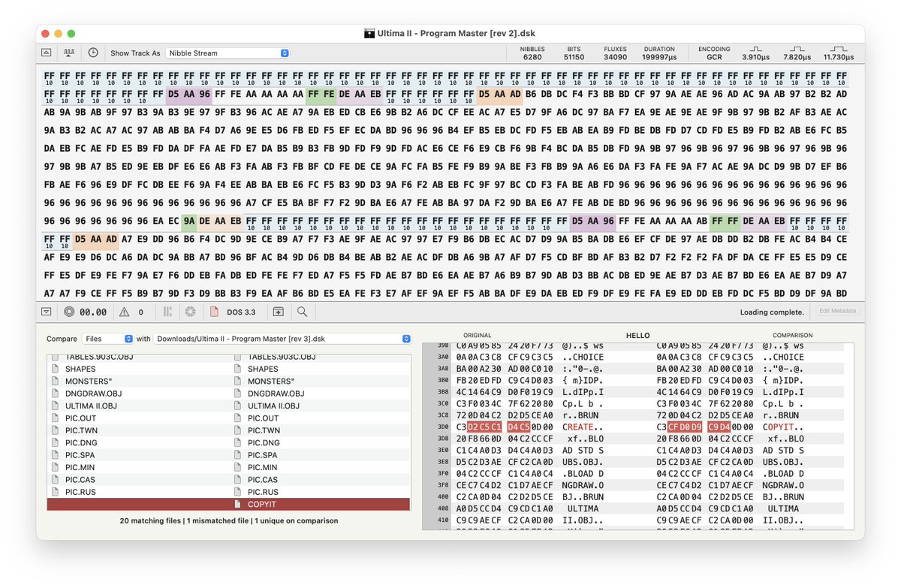Click the track disc icon beside 00.00
The image size is (901, 588).
tap(69, 312)
